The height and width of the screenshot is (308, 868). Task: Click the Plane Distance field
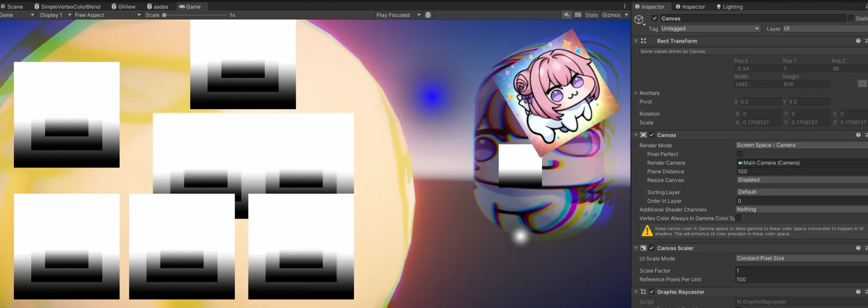801,171
